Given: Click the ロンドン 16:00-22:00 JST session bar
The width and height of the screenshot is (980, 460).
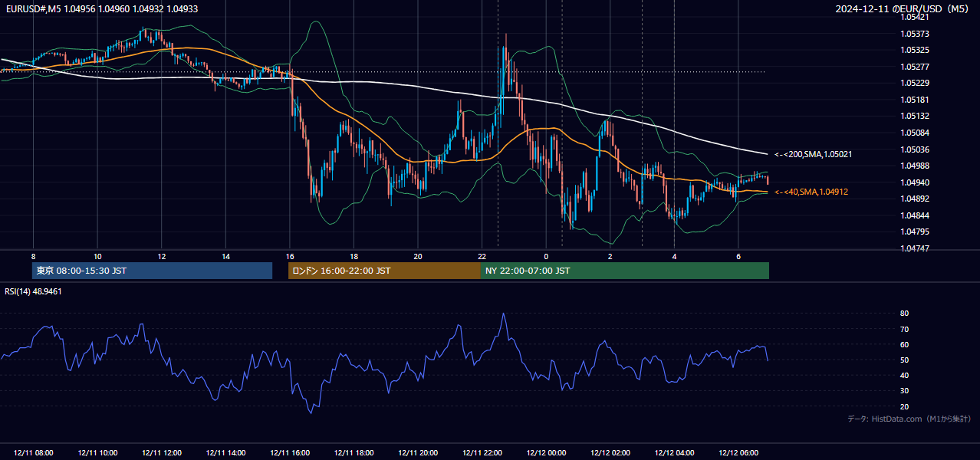Looking at the screenshot, I should [x=384, y=271].
